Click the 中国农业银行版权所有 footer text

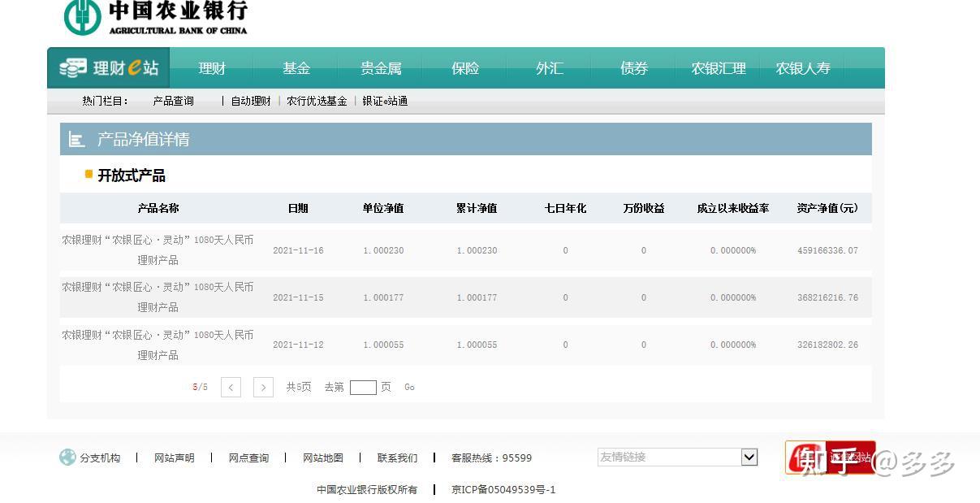367,489
